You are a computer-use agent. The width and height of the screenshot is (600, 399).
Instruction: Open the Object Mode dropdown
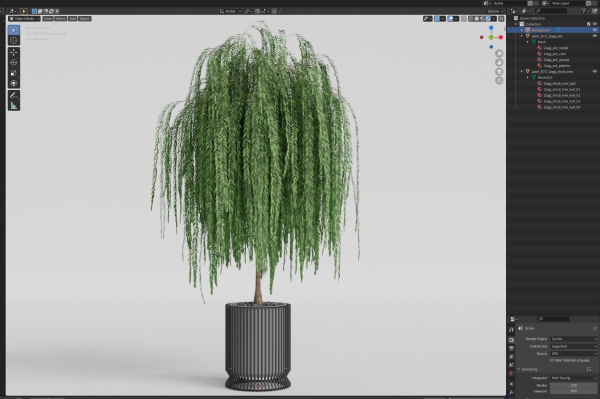(x=24, y=19)
